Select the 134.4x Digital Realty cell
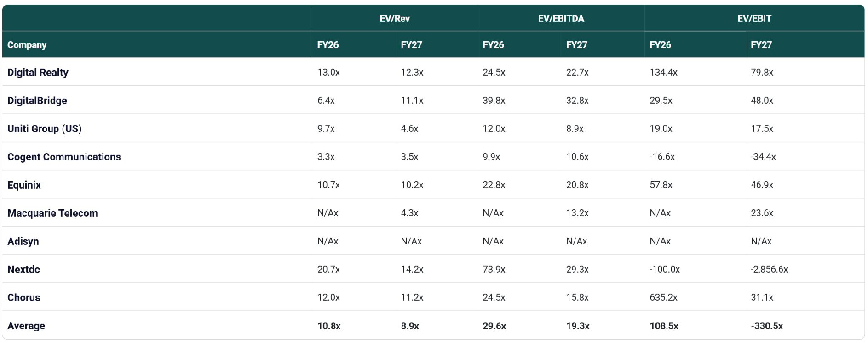Viewport: 868px width, 343px height. coord(663,72)
